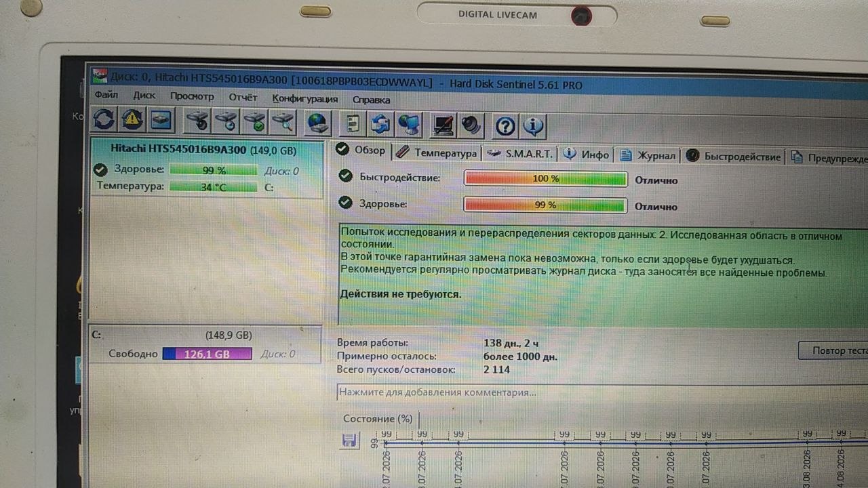Image resolution: width=868 pixels, height=488 pixels.
Task: Click checkmark icon next to Быстродействие label
Action: (x=346, y=176)
